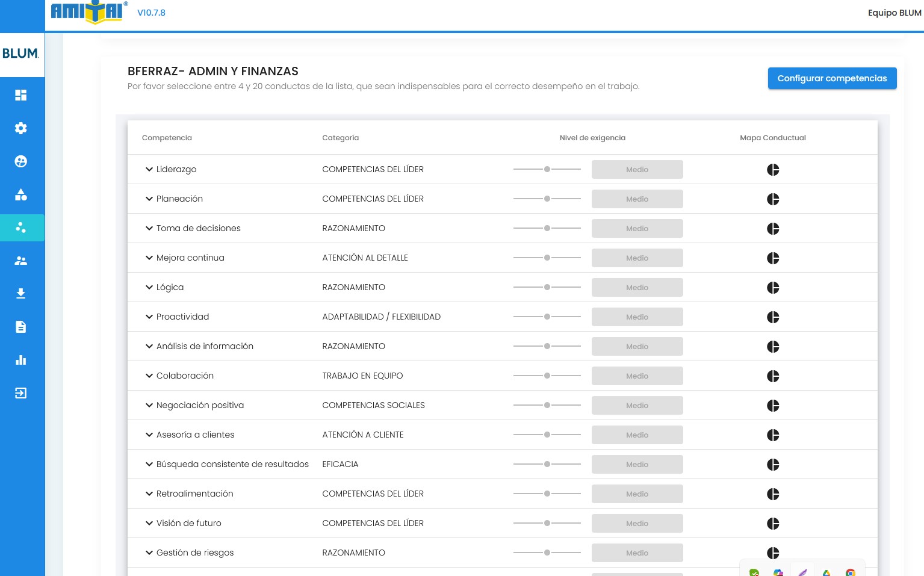Expand the Visión de futuro row

(149, 523)
